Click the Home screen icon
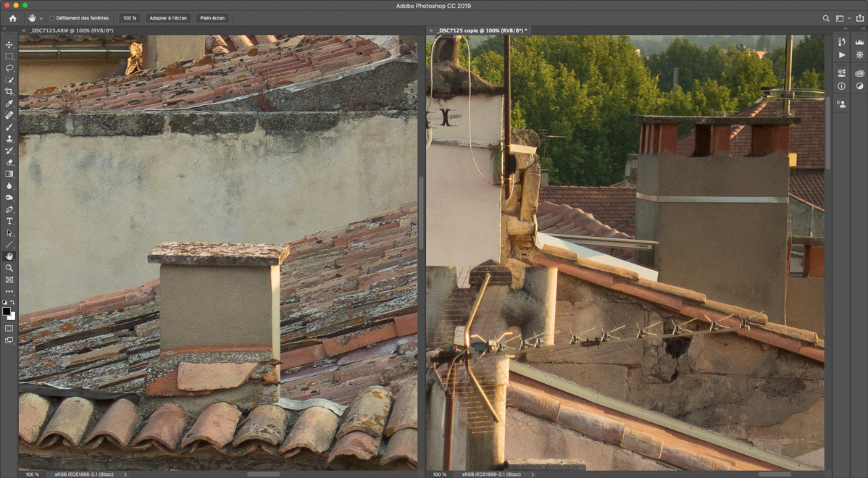This screenshot has height=478, width=868. coord(12,18)
